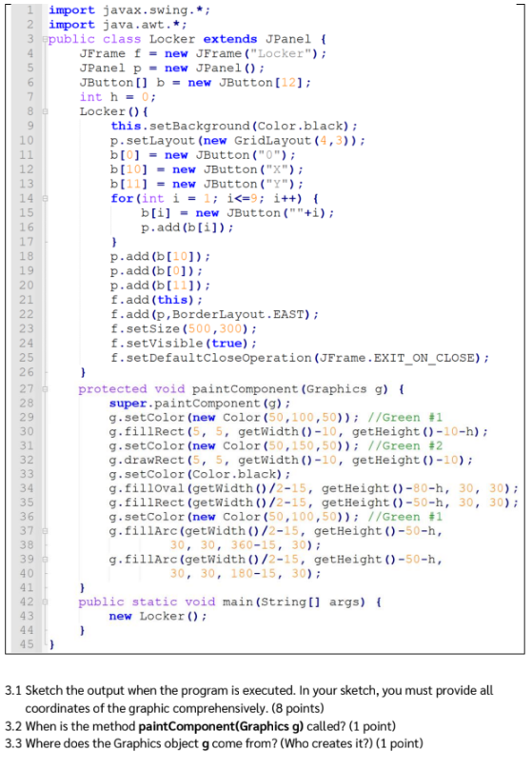532x770 pixels.
Task: Click the '//Green #2' comment
Action: point(405,446)
